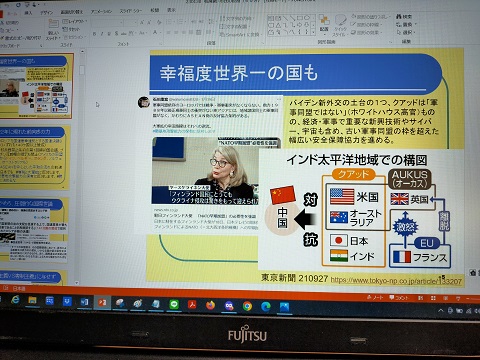Switch to the Animations (アニメーション) ribbon tab
Image resolution: width=480 pixels, height=360 pixels.
(x=101, y=12)
